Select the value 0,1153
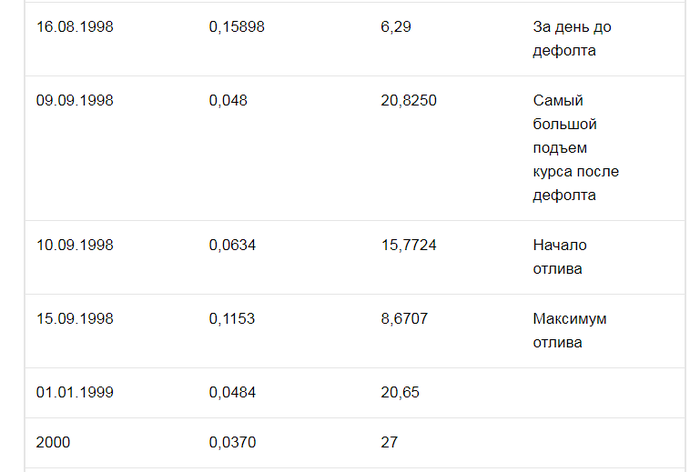This screenshot has width=700, height=472. [x=232, y=319]
